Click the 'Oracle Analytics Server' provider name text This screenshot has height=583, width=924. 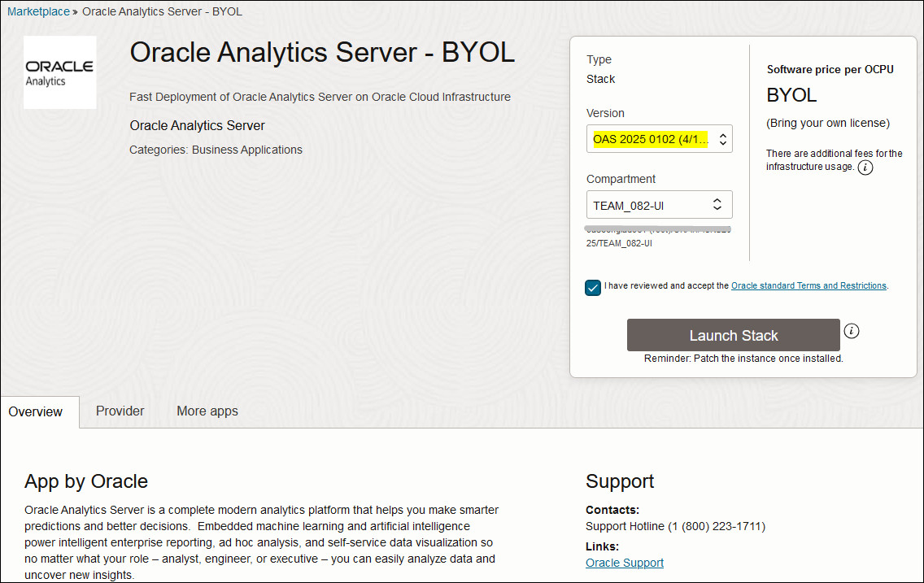198,125
